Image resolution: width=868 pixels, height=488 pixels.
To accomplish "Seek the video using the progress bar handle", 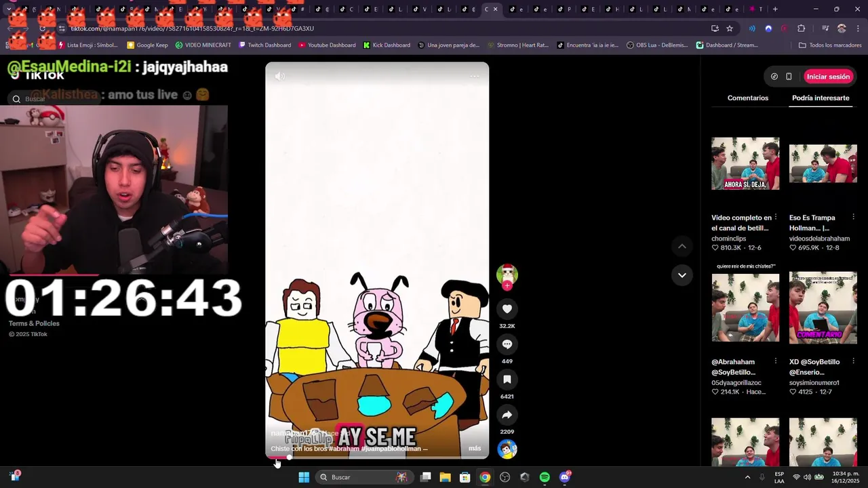I will (290, 457).
